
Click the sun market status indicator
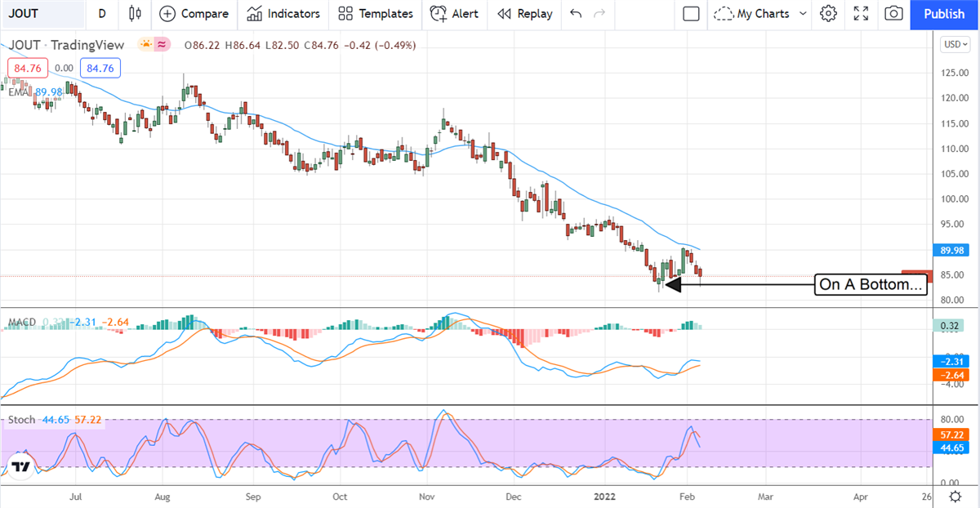[145, 45]
